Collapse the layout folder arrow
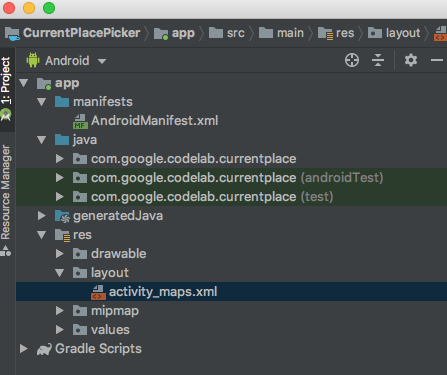Viewport: 447px width, 375px height. [60, 273]
